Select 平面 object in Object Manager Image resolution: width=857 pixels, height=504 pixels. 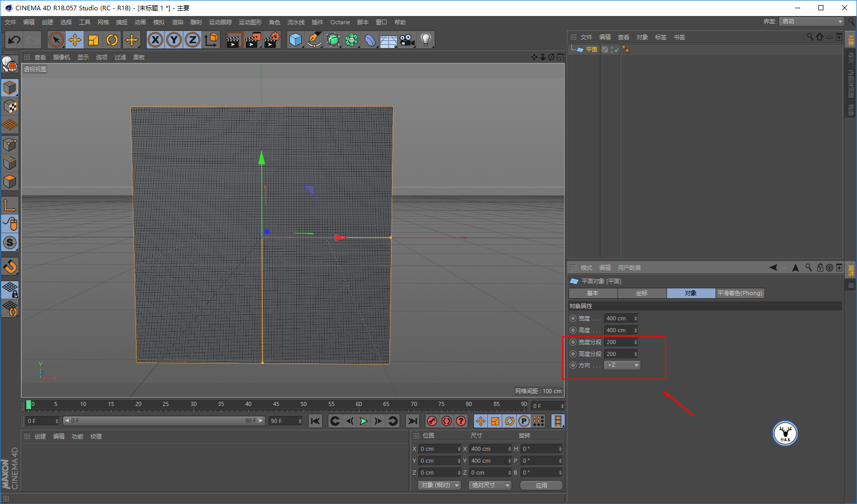[592, 50]
